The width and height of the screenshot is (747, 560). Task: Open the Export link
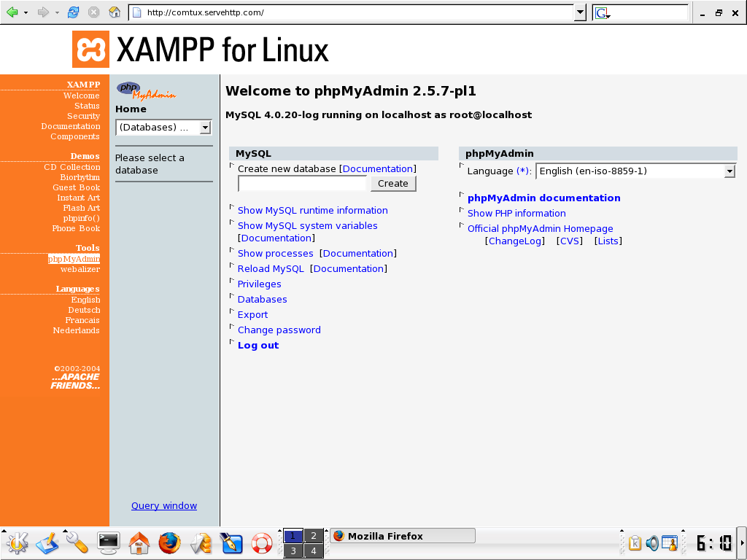[x=252, y=315]
